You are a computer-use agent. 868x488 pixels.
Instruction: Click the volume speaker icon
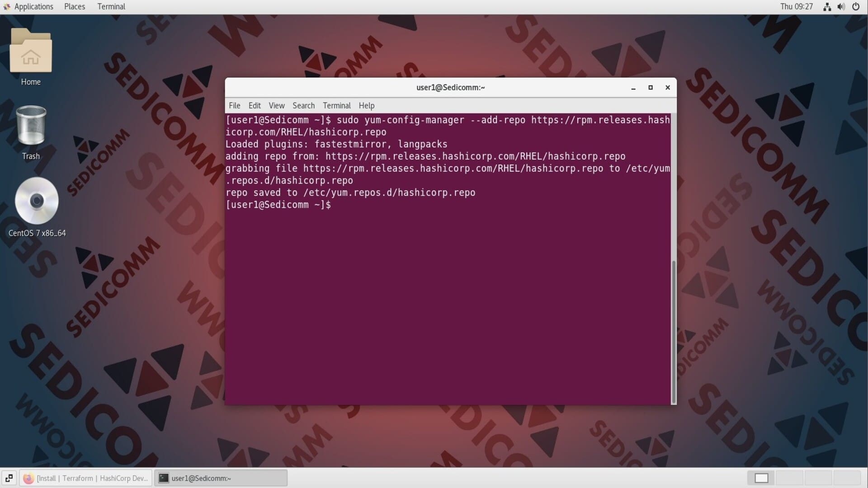tap(841, 7)
